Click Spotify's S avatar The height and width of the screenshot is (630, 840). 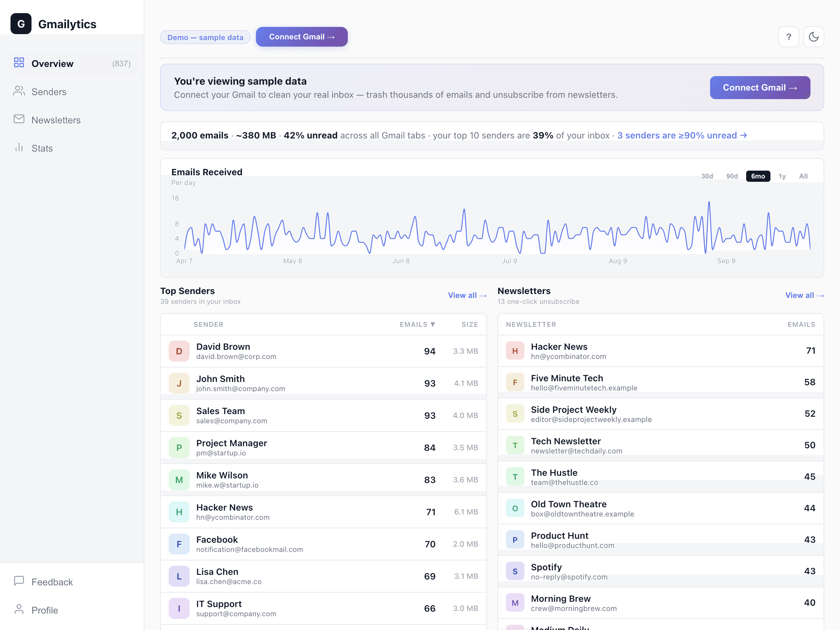click(x=515, y=572)
